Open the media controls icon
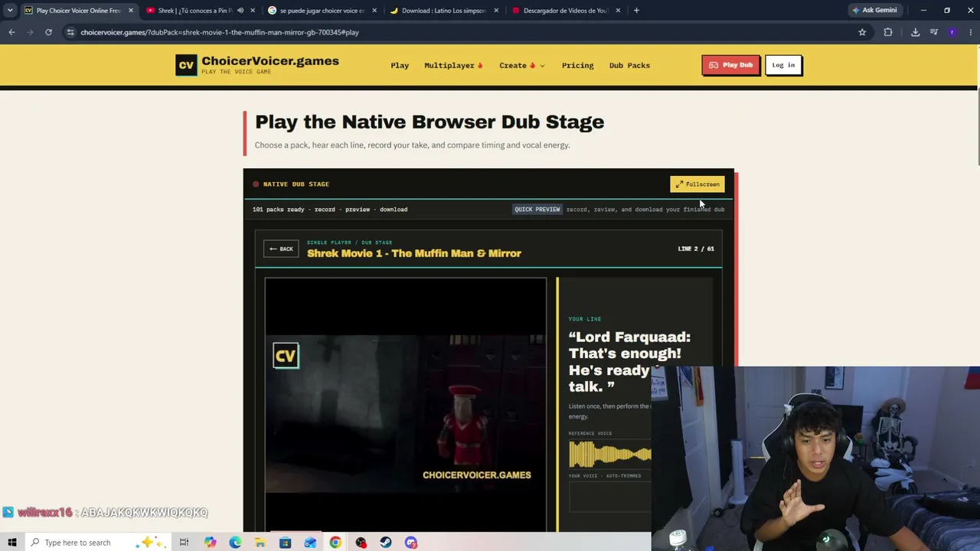Viewport: 980px width, 551px height. click(934, 32)
